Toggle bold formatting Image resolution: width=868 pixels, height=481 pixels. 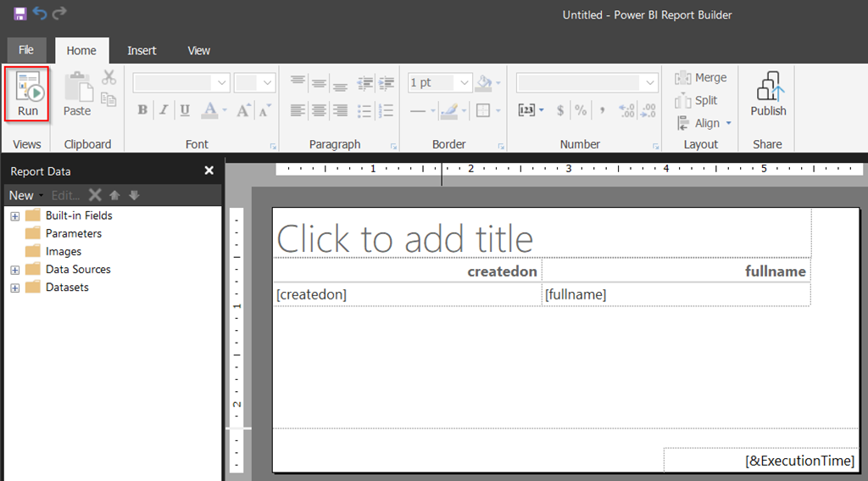click(x=142, y=110)
